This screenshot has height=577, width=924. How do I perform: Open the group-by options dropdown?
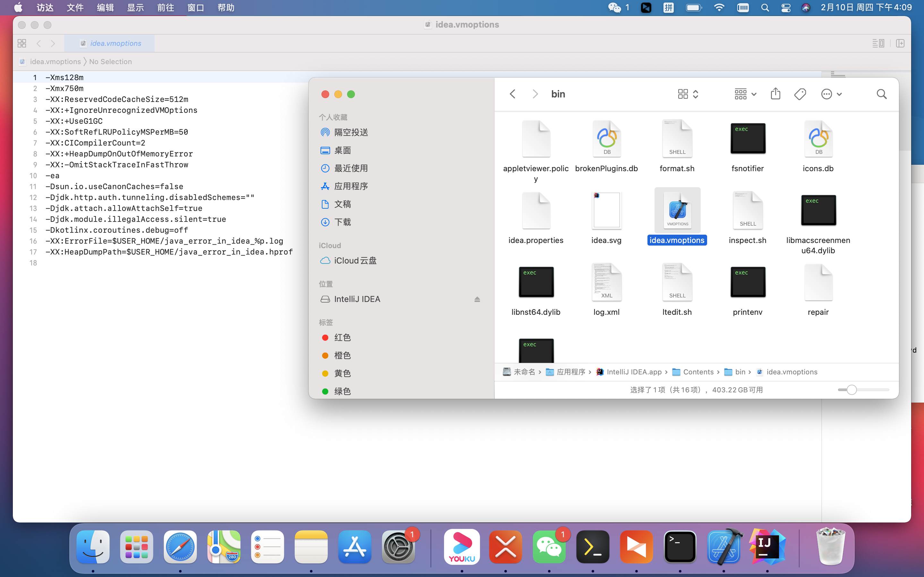pyautogui.click(x=745, y=94)
